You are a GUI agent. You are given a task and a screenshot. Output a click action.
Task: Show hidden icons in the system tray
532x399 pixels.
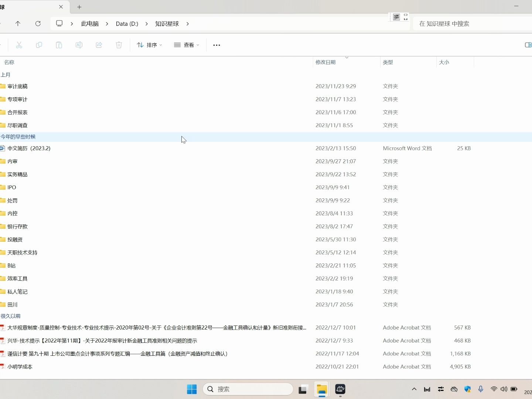pos(414,389)
